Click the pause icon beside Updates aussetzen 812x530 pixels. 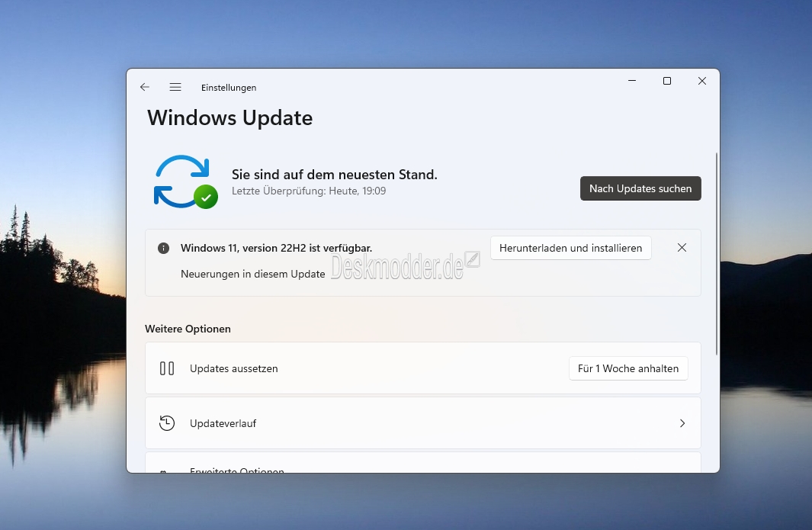pos(167,368)
